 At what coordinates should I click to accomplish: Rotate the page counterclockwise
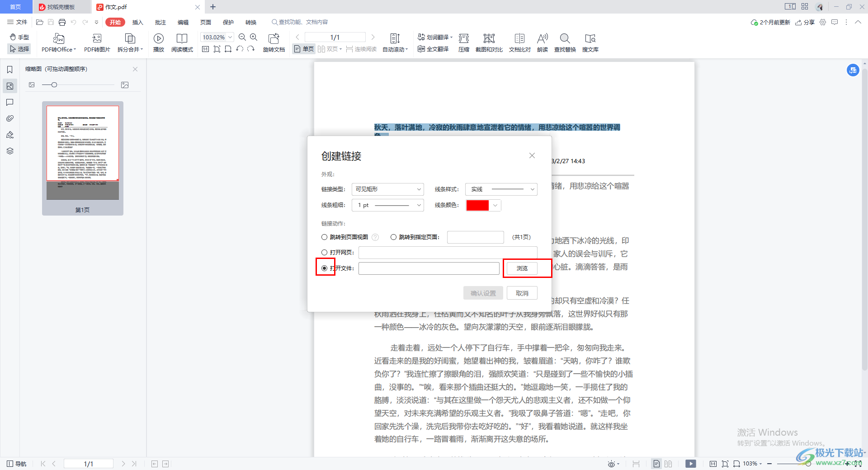click(x=240, y=49)
